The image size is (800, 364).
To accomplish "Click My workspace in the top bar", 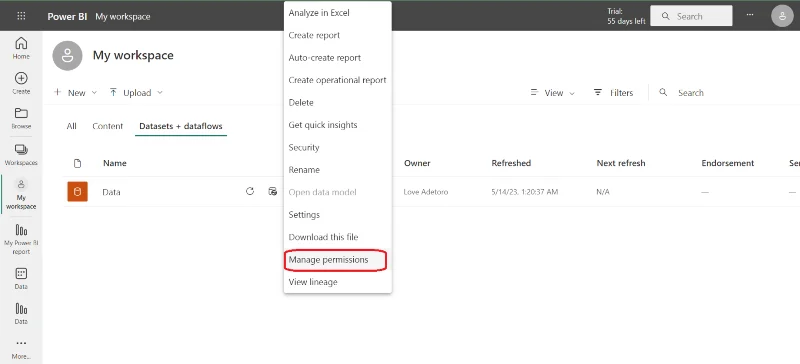I will [123, 17].
